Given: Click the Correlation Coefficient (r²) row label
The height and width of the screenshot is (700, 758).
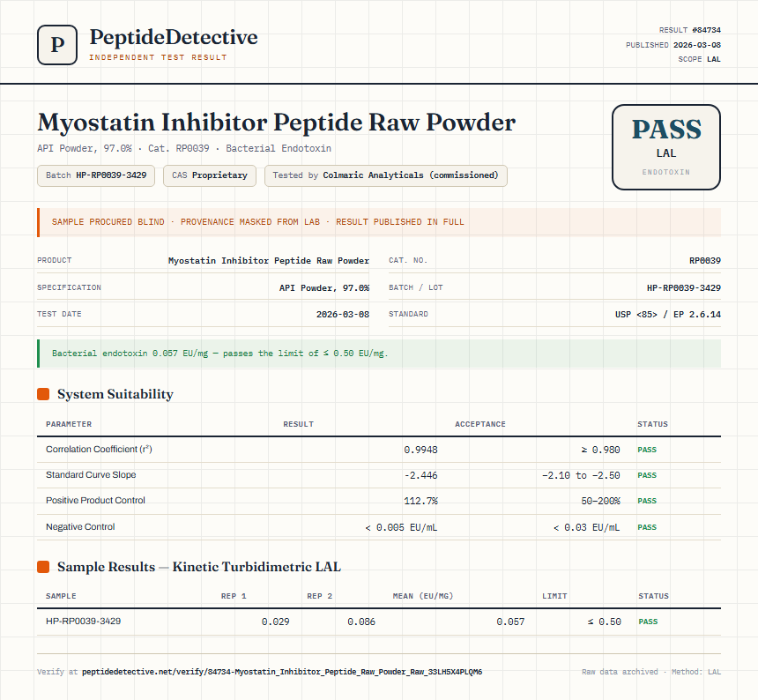Looking at the screenshot, I should pos(99,449).
